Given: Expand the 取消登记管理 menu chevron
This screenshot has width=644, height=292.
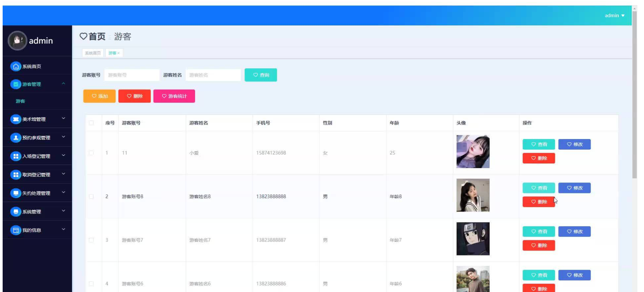Looking at the screenshot, I should coord(63,174).
